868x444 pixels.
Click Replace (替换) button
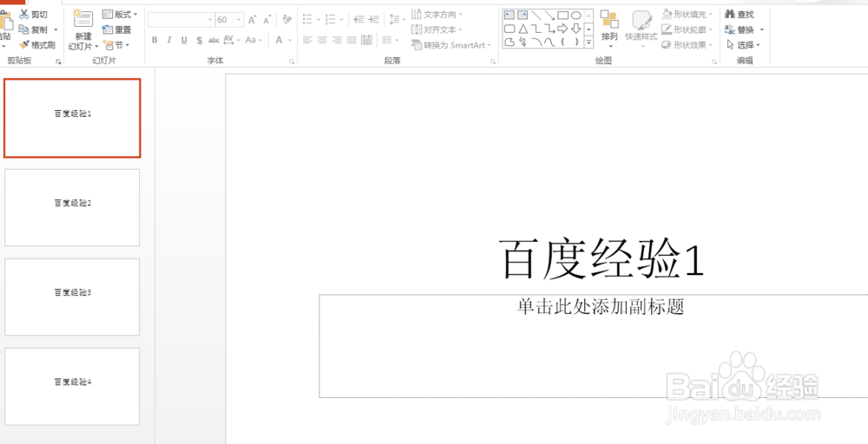pyautogui.click(x=740, y=29)
